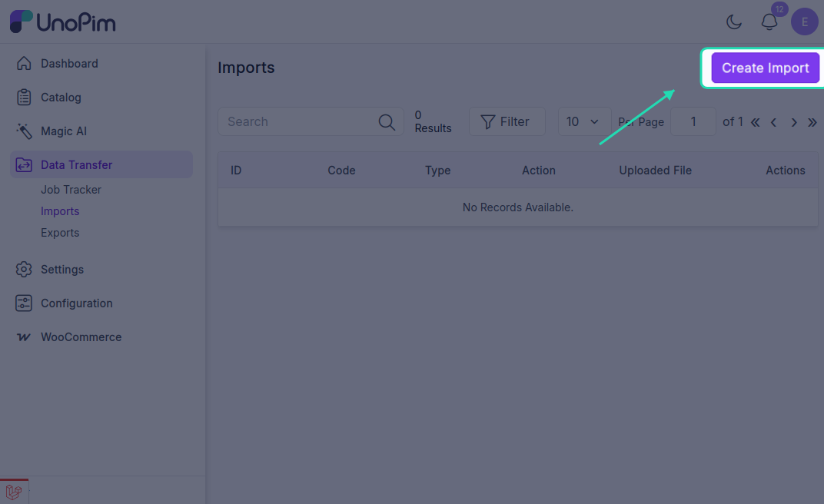Open the Catalog menu item

tap(61, 97)
